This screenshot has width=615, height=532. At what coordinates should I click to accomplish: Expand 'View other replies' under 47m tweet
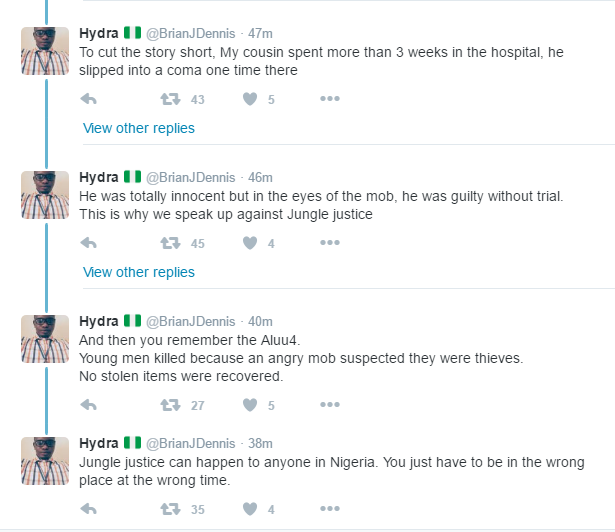click(x=139, y=128)
